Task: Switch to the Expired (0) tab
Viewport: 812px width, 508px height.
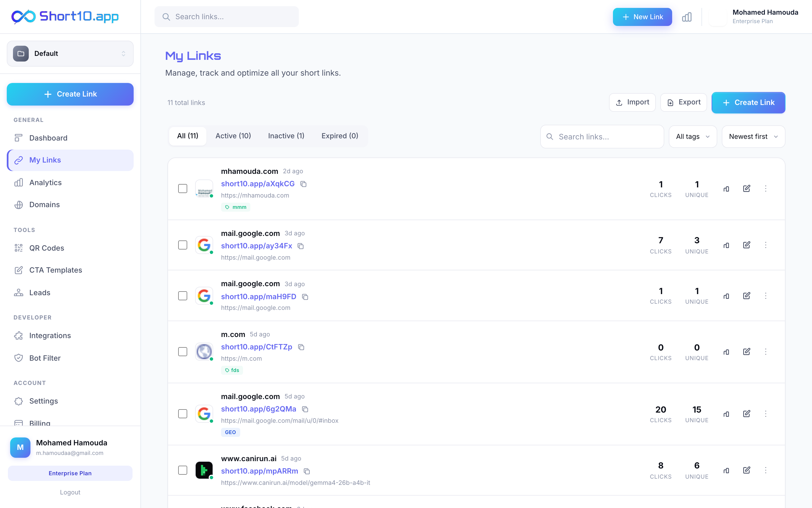Action: (x=340, y=136)
